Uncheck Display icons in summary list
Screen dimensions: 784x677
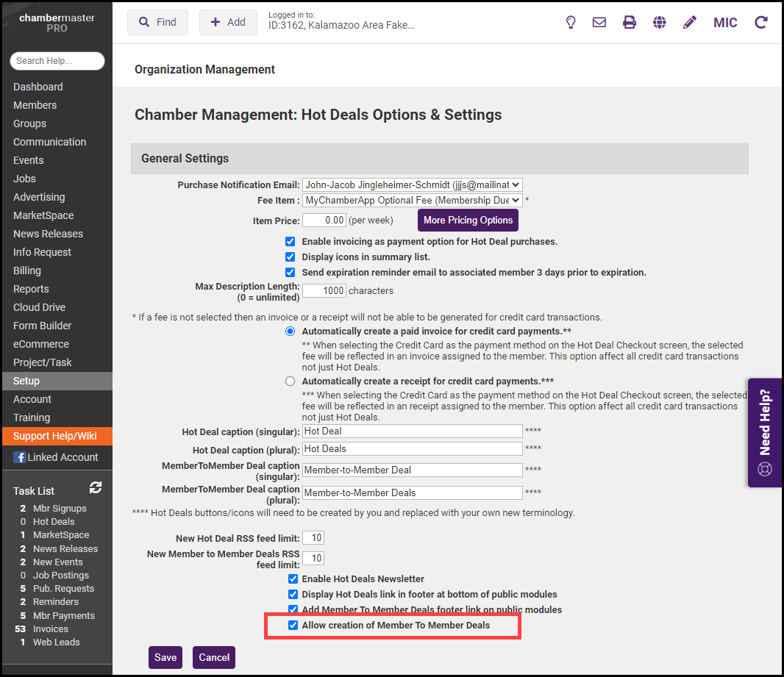[x=291, y=257]
